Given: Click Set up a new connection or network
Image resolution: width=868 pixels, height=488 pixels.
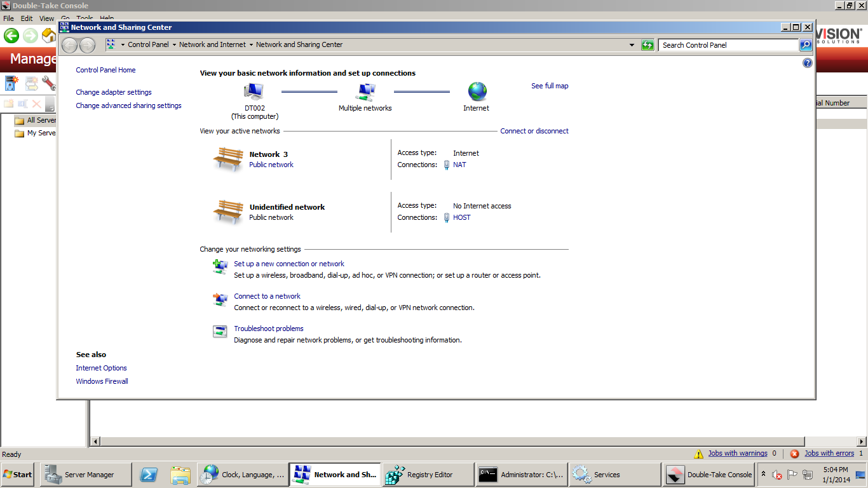Looking at the screenshot, I should click(289, 264).
